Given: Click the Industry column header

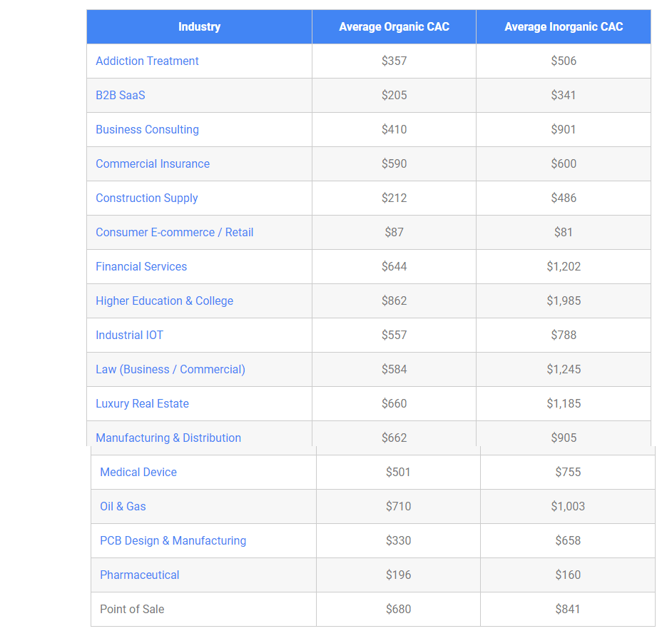Looking at the screenshot, I should 199,27.
